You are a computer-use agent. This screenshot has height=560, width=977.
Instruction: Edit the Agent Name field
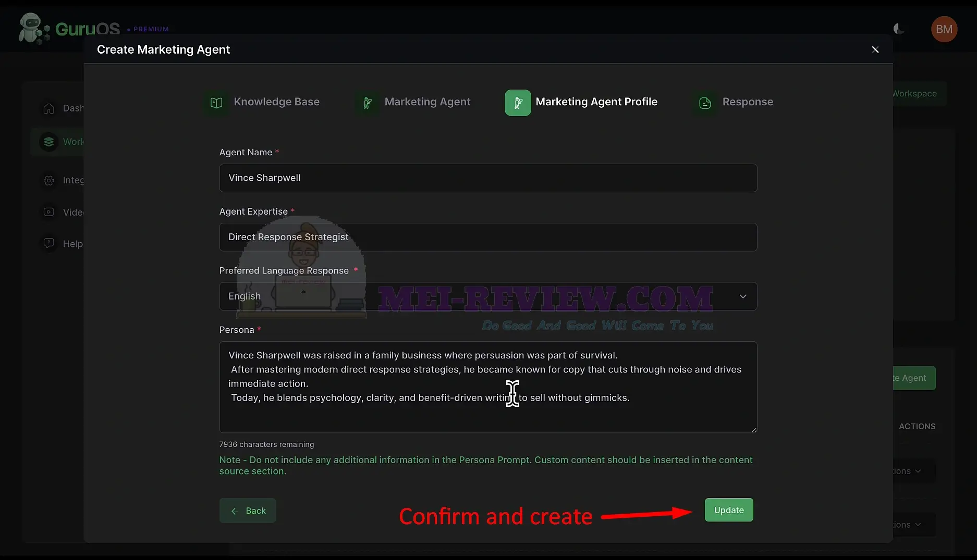click(488, 178)
